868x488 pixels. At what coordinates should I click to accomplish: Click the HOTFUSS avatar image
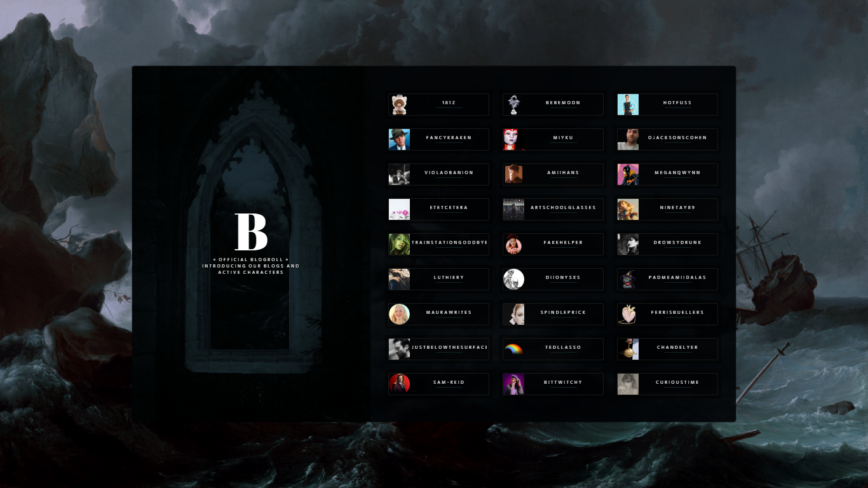[x=628, y=104]
